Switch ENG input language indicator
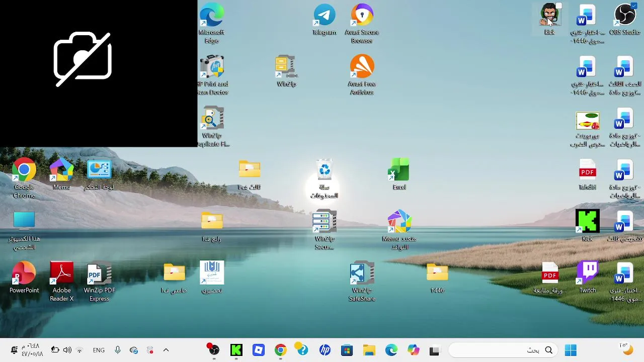The height and width of the screenshot is (362, 644). [x=99, y=350]
